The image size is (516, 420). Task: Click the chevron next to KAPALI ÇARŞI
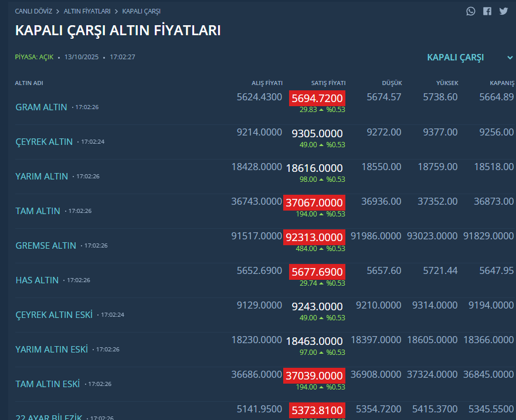[510, 57]
